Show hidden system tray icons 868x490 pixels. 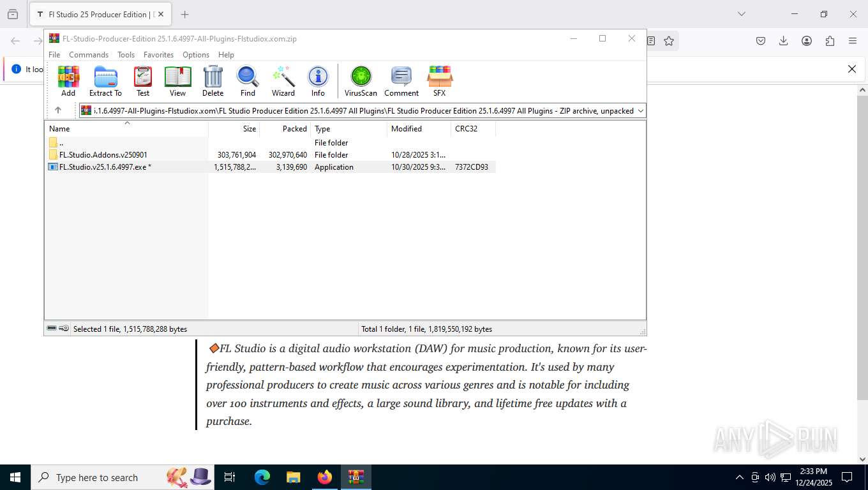click(x=740, y=477)
